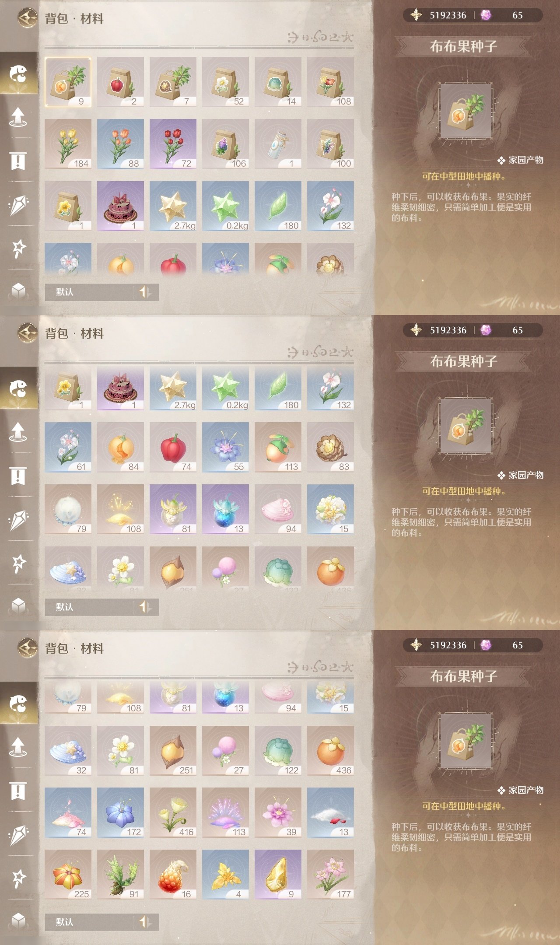The height and width of the screenshot is (945, 560).
Task: Select the golden chestnut item showing 251
Action: [173, 751]
